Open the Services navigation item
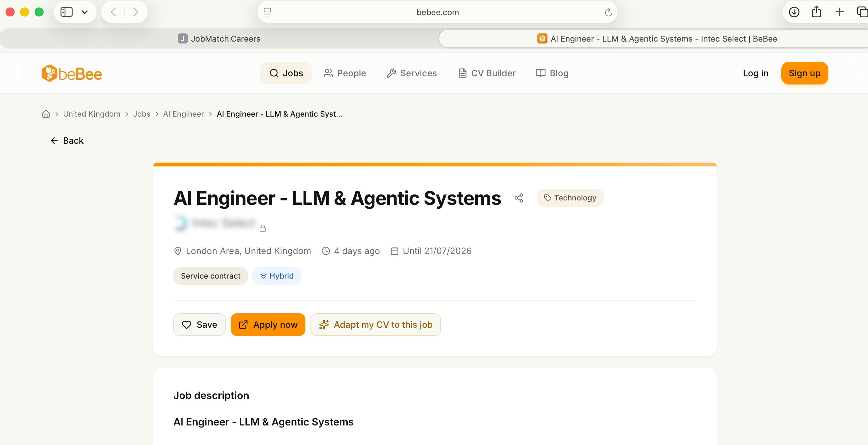The width and height of the screenshot is (868, 445). (x=411, y=73)
